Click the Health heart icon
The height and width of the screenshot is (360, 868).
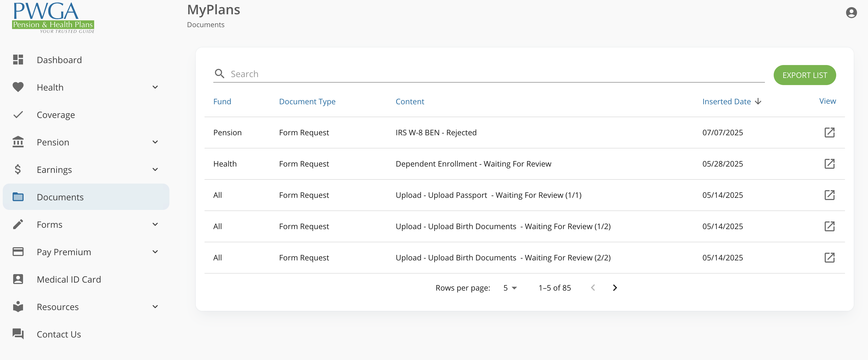[x=18, y=87]
